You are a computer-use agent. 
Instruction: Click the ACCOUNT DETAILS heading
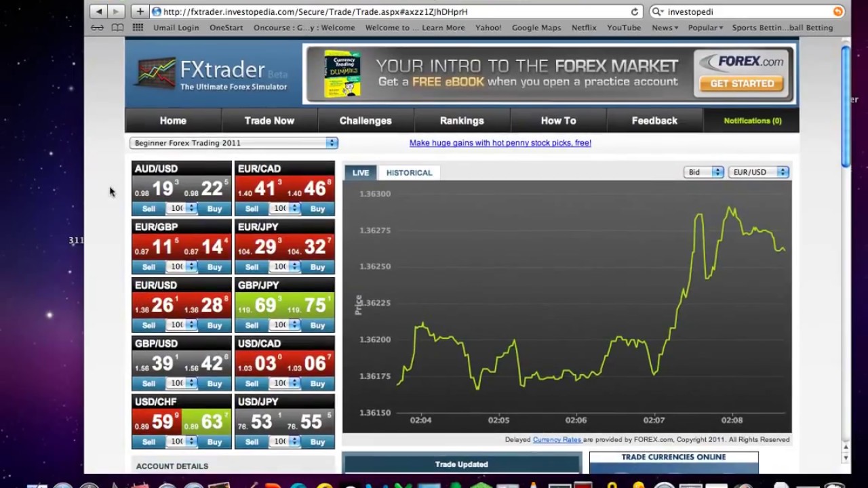point(172,466)
